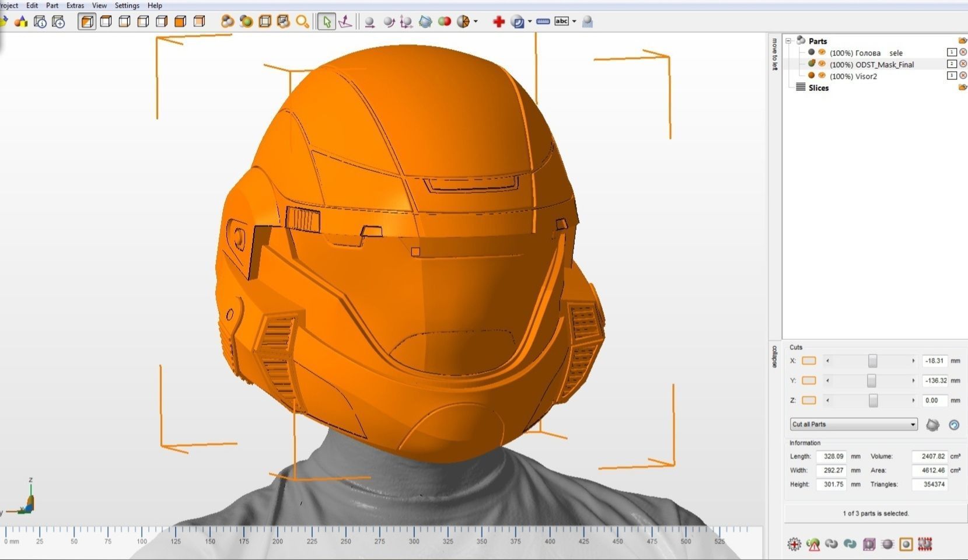
Task: Open dropdown arrow next to blue analysis icon
Action: 530,22
